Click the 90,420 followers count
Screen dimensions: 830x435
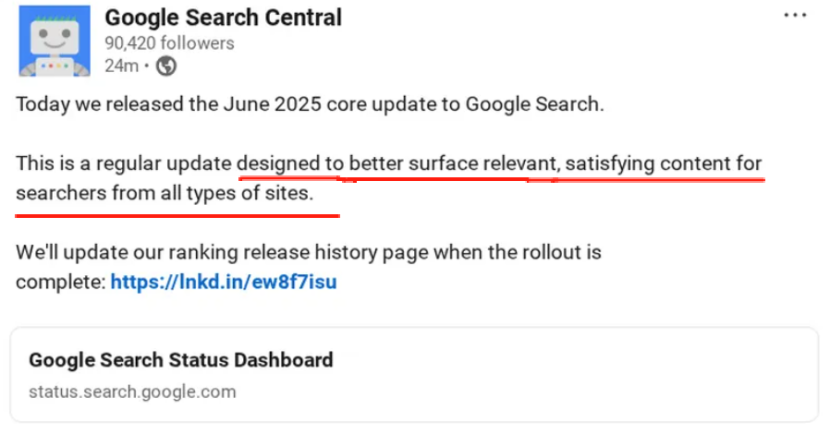(169, 43)
